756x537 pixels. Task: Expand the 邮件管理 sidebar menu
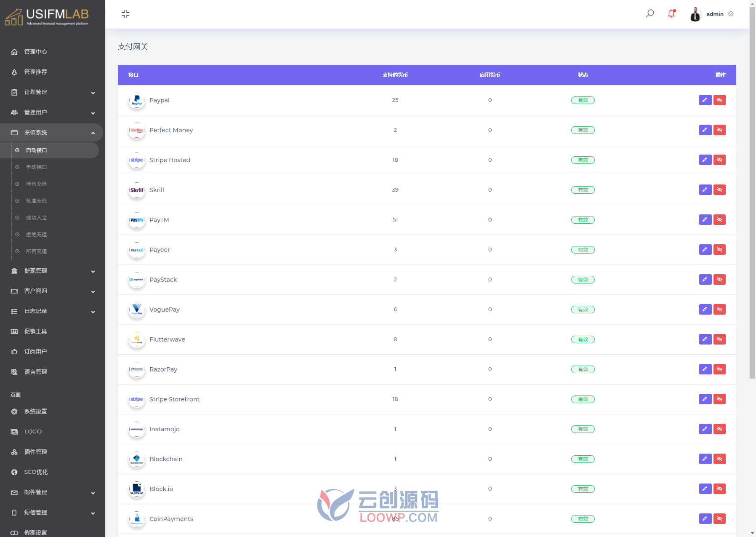[51, 492]
